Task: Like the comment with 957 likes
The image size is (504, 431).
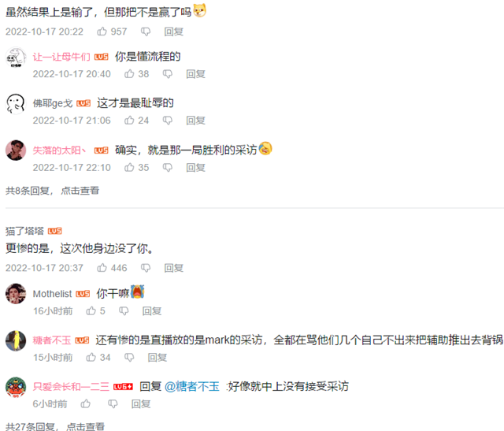Action: tap(102, 32)
